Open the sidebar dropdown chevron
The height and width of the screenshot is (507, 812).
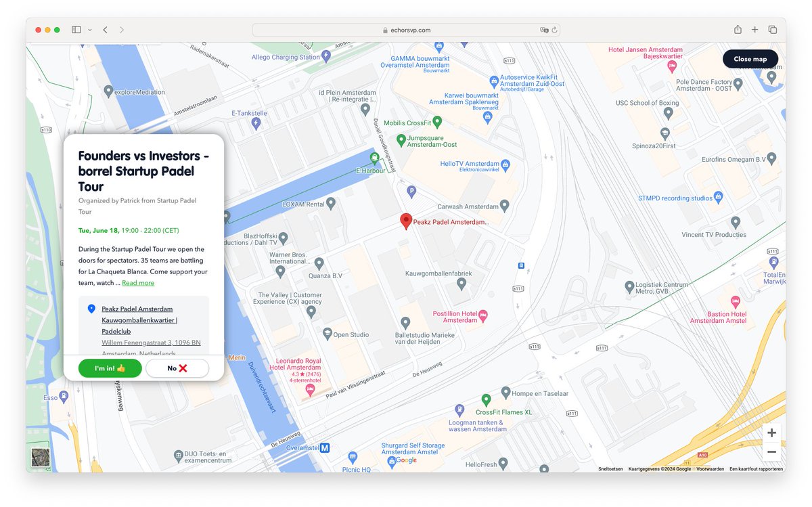click(x=90, y=30)
